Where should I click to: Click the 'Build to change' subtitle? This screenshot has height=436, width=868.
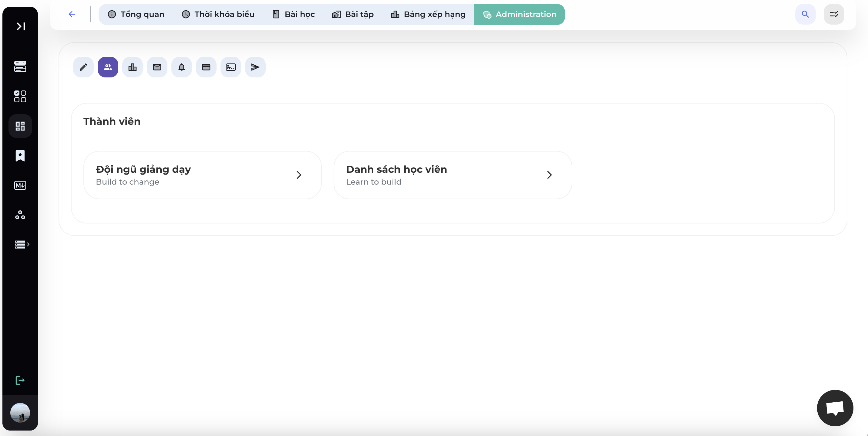[x=128, y=182]
